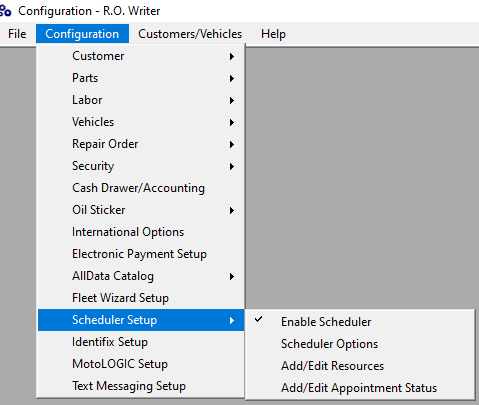Expand the arrow next to Vehicles

[x=232, y=122]
